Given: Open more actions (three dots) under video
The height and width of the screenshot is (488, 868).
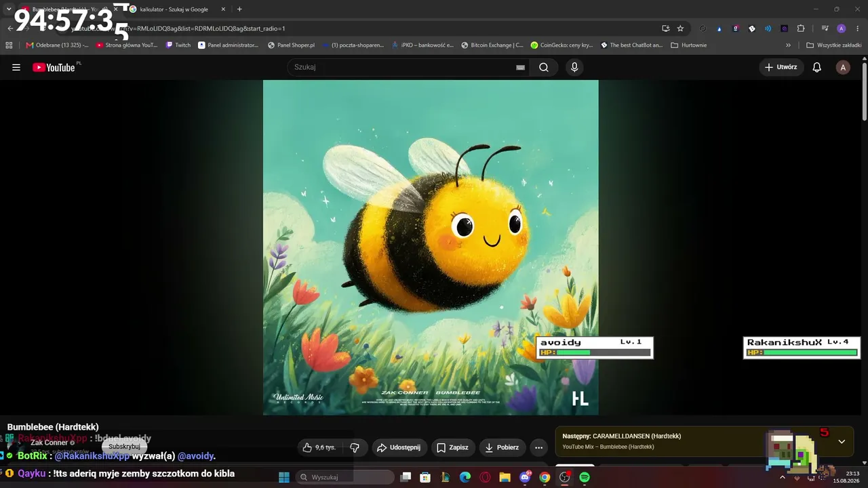Looking at the screenshot, I should 538,447.
